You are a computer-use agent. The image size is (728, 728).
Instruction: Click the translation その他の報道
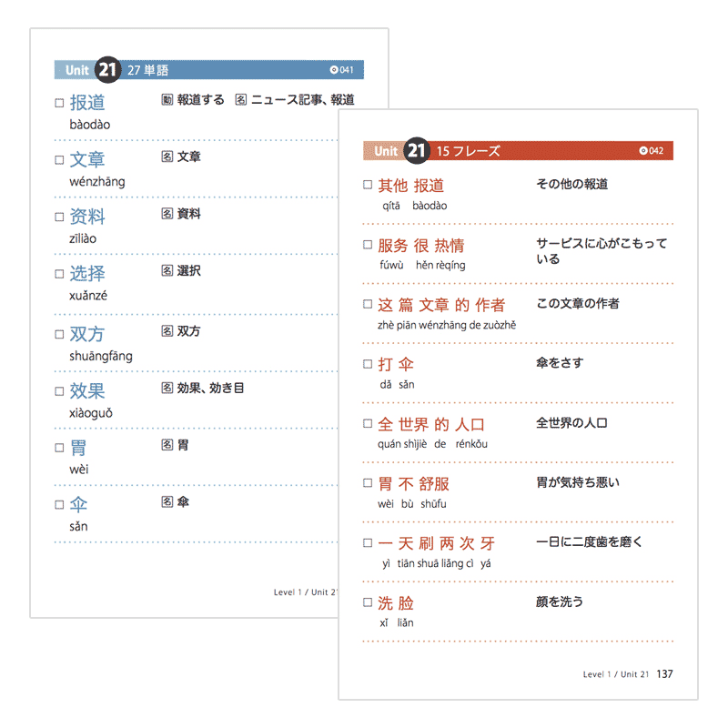[572, 185]
